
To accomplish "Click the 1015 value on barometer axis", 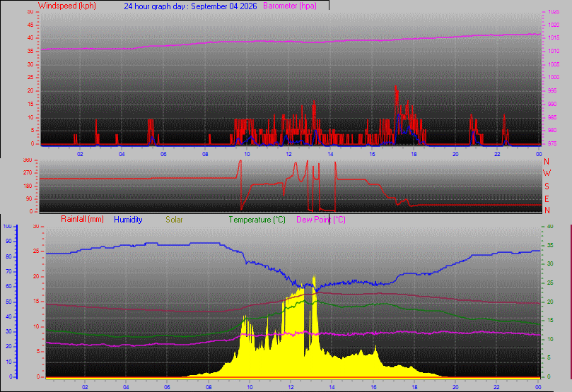I will [x=554, y=38].
